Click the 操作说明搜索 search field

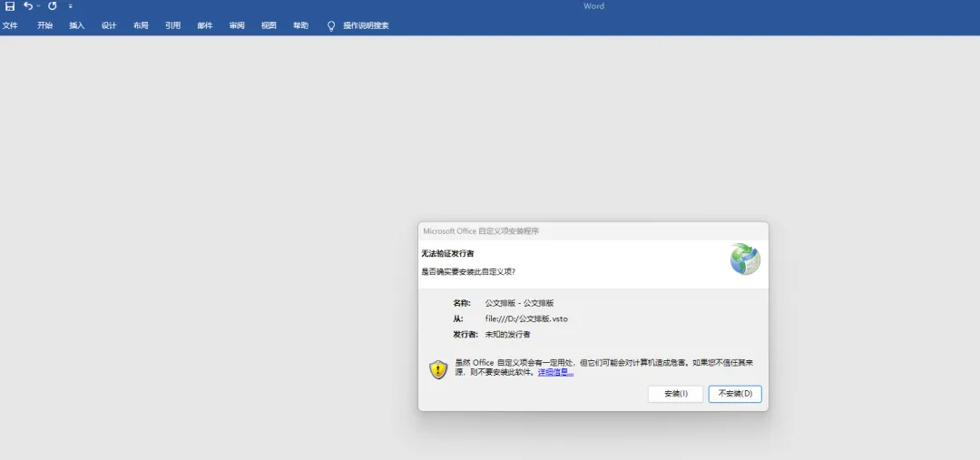[366, 25]
